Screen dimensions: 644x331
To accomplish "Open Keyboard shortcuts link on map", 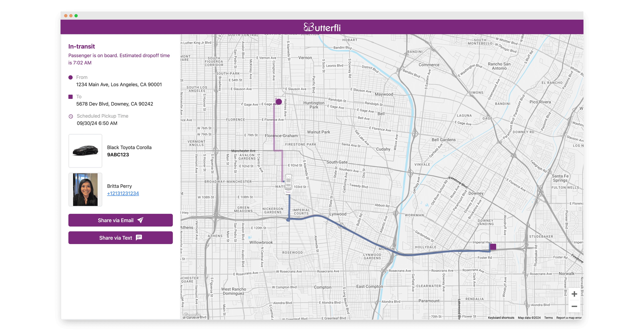I will (x=501, y=318).
